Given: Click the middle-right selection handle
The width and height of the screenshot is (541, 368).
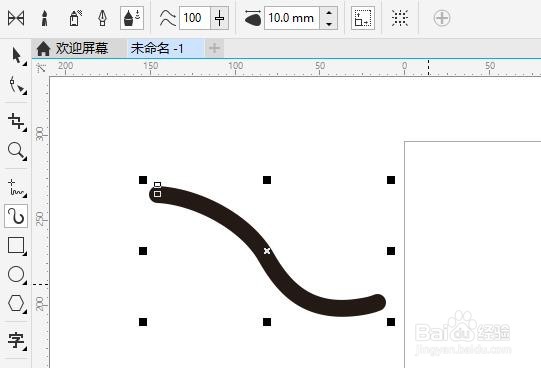Looking at the screenshot, I should click(x=391, y=251).
